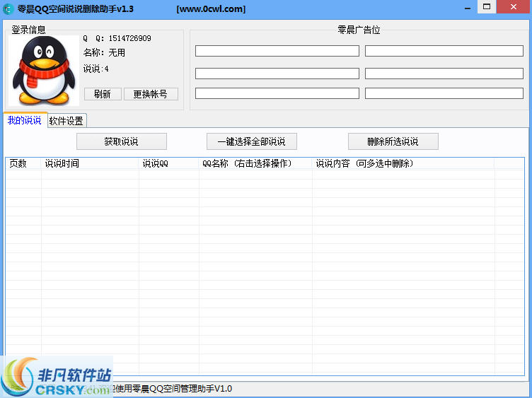532x398 pixels.
Task: Click the 说说:4 count label
Action: (x=96, y=69)
